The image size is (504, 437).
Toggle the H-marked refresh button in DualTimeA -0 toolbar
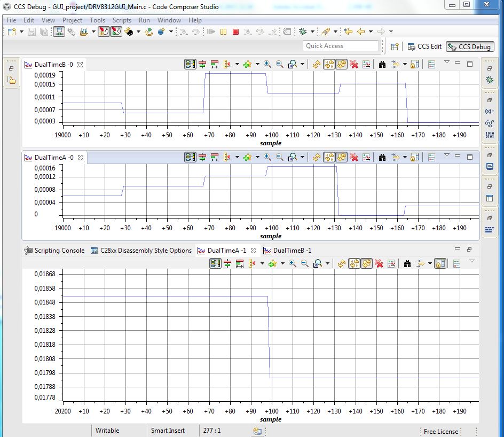click(329, 157)
